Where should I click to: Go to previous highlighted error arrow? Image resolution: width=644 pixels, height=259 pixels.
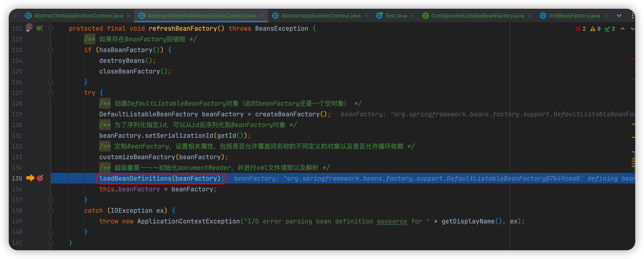pos(623,29)
